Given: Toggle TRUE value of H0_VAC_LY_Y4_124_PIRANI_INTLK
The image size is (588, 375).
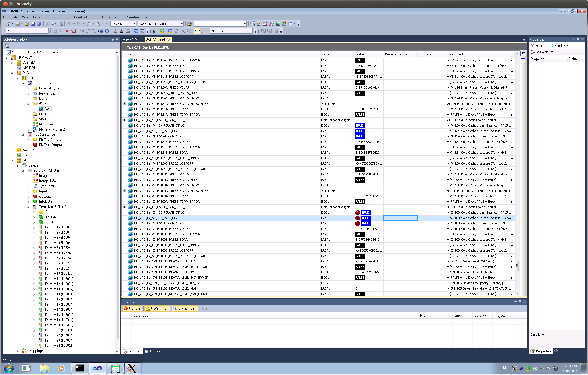Looking at the screenshot, I should point(359,125).
